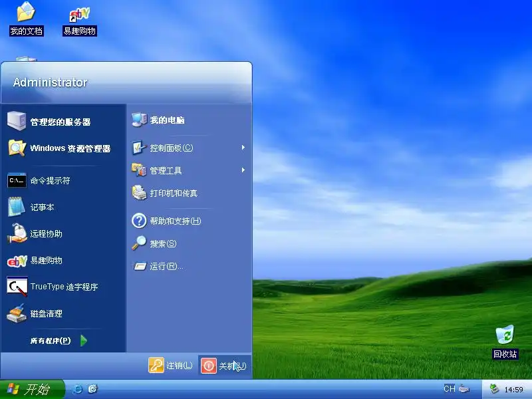The width and height of the screenshot is (532, 399).
Task: Launch Internet Explorer from the quick launch
Action: point(77,389)
